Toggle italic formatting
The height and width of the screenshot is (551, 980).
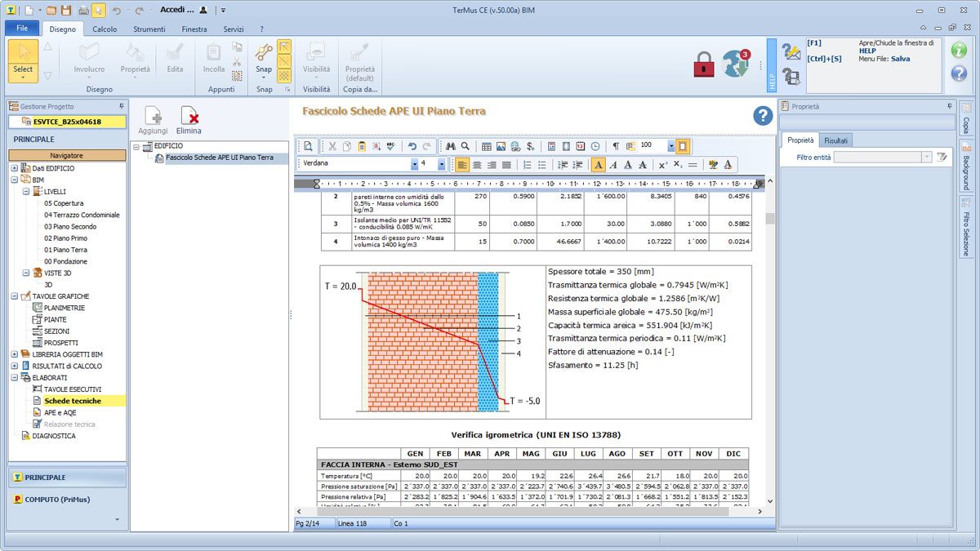coord(612,164)
